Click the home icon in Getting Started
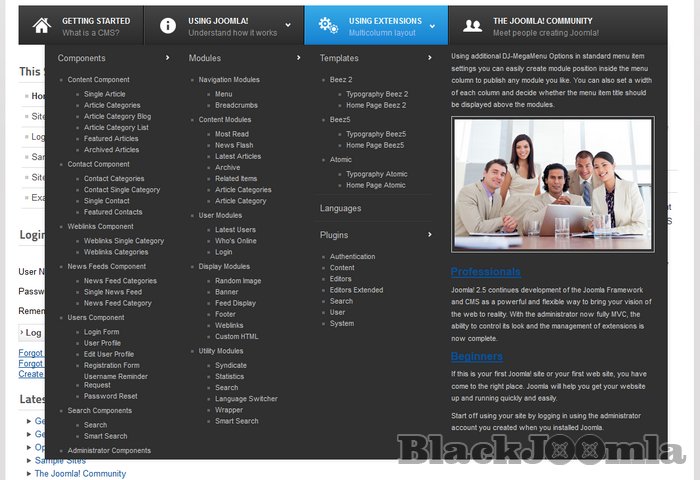The image size is (700, 480). click(41, 26)
